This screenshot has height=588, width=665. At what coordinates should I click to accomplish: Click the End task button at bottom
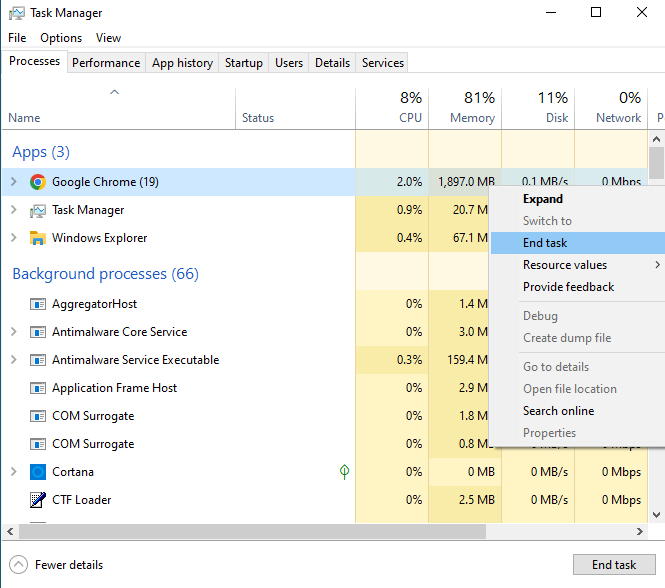coord(614,565)
